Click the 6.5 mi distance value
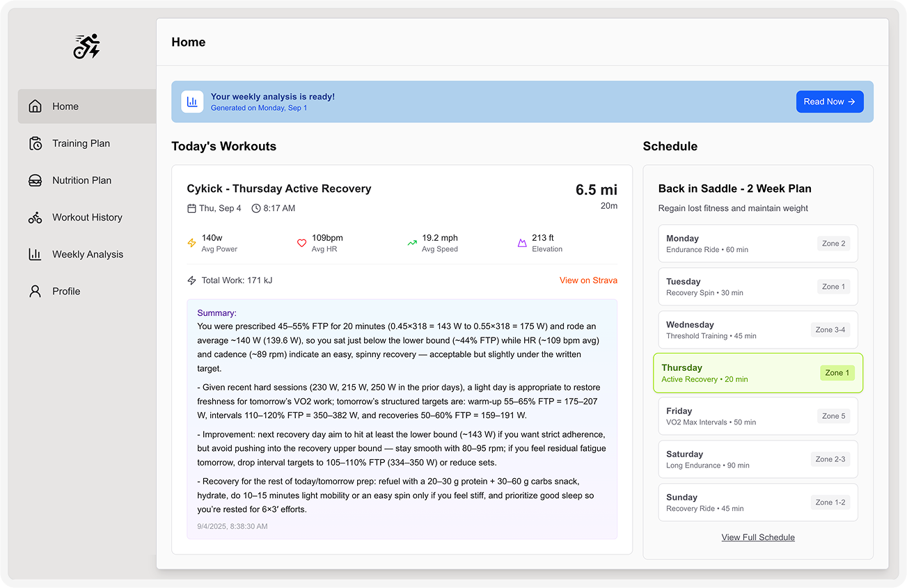Viewport: 907px width, 588px height. (x=597, y=190)
